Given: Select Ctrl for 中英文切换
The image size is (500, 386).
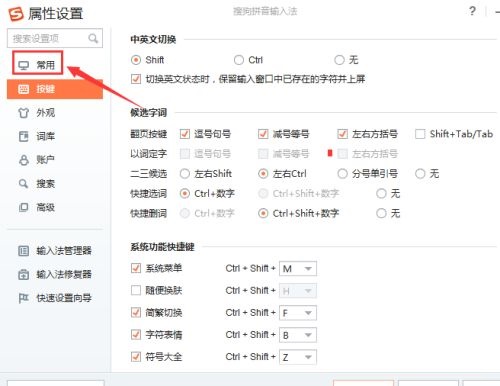Looking at the screenshot, I should click(x=239, y=60).
